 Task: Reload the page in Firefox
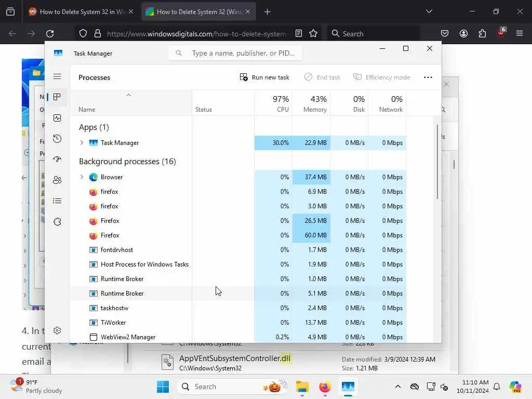(50, 34)
